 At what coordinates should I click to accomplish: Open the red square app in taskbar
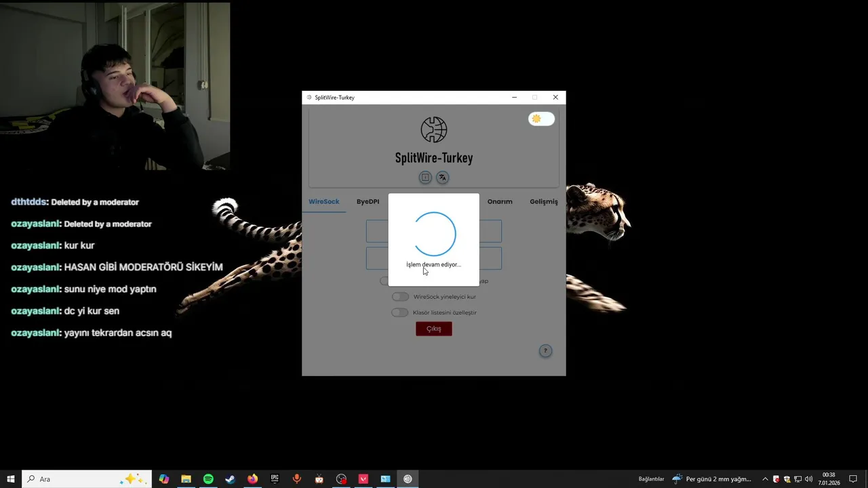tap(363, 479)
